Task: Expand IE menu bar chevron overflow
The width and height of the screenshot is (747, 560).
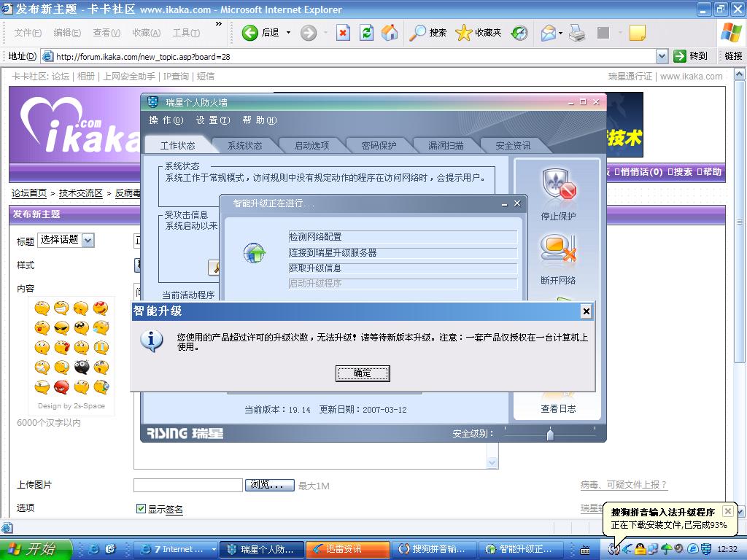Action: [219, 24]
